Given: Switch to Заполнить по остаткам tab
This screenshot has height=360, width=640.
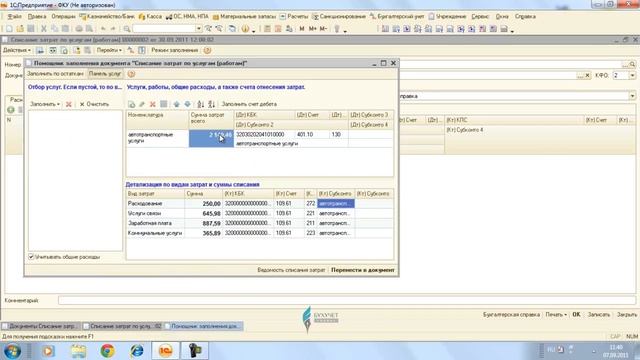Looking at the screenshot, I should [x=55, y=74].
